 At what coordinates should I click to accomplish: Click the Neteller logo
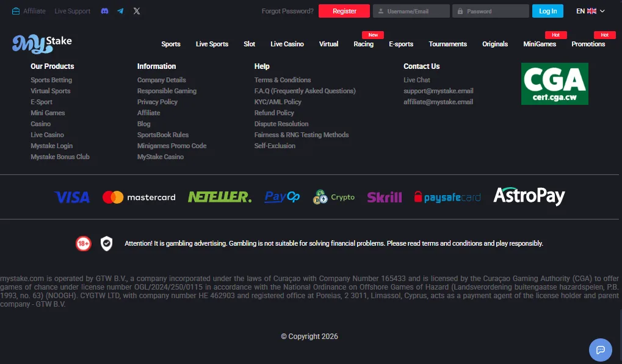click(220, 197)
